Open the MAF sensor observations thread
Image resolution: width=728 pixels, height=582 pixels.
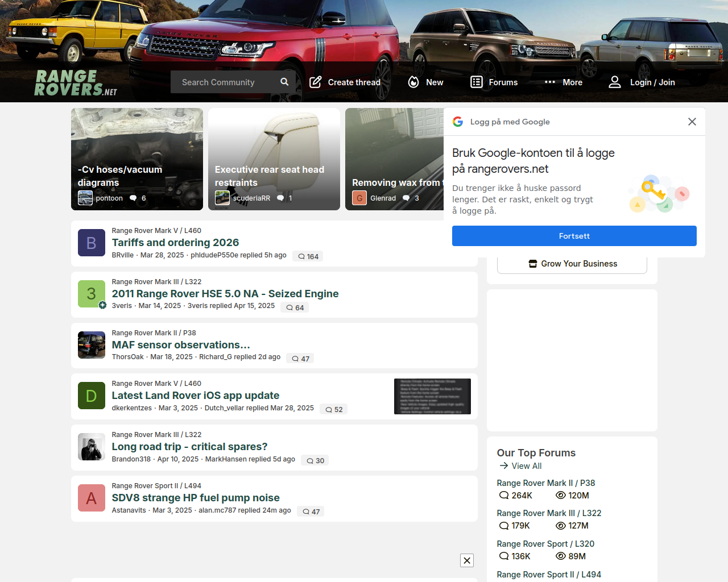coord(181,345)
